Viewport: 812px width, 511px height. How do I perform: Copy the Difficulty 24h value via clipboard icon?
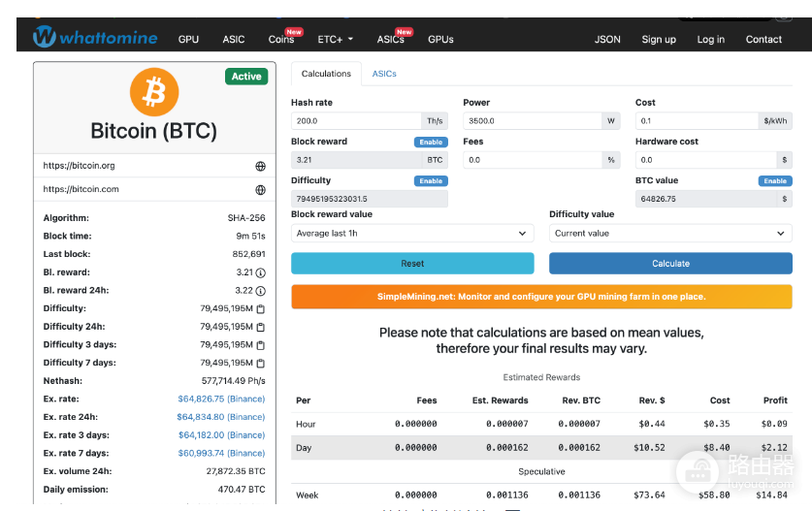coord(261,327)
